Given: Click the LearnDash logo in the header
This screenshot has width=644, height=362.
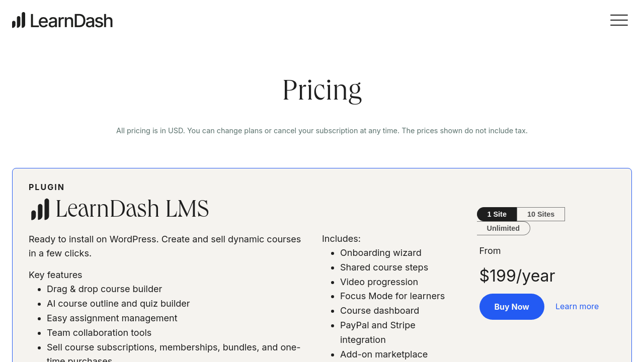Looking at the screenshot, I should click(62, 20).
